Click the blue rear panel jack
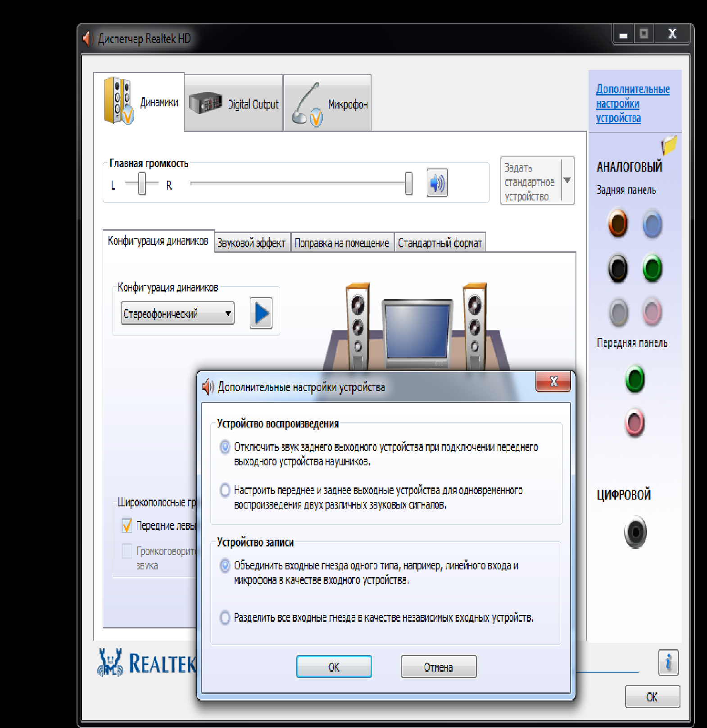707x728 pixels. [x=652, y=224]
